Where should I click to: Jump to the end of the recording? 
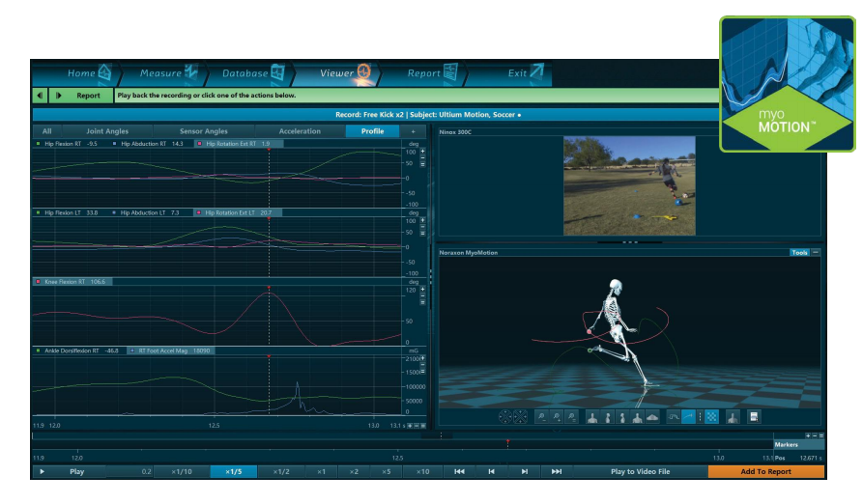coord(557,472)
